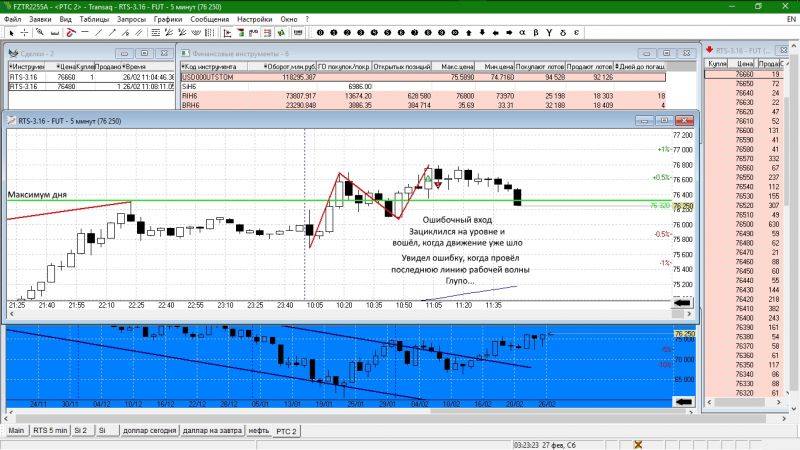Pick the arrow line drawing tool

coord(112,33)
